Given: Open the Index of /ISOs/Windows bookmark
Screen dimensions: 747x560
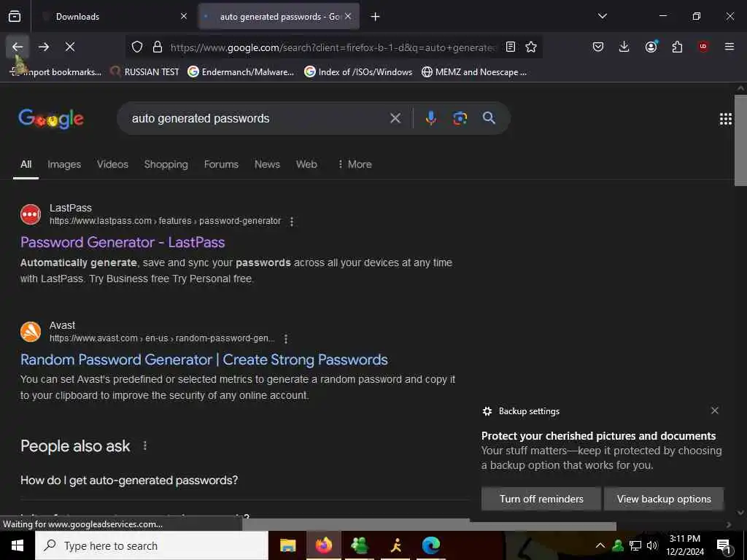Looking at the screenshot, I should tap(358, 72).
